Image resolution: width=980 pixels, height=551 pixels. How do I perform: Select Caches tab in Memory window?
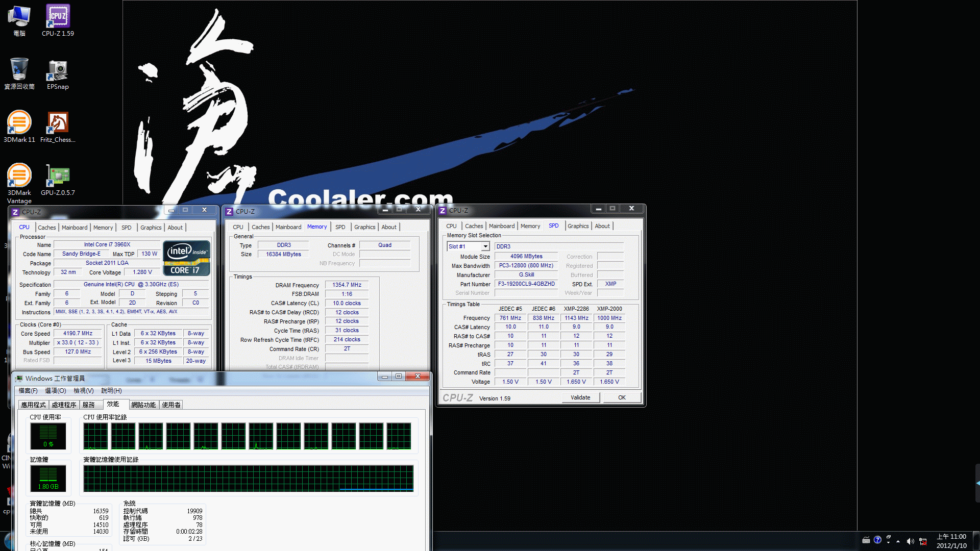pyautogui.click(x=261, y=227)
